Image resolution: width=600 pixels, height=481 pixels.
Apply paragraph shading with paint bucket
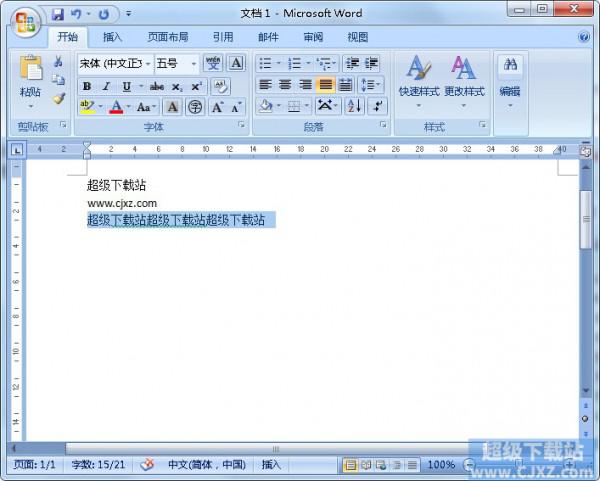click(266, 106)
